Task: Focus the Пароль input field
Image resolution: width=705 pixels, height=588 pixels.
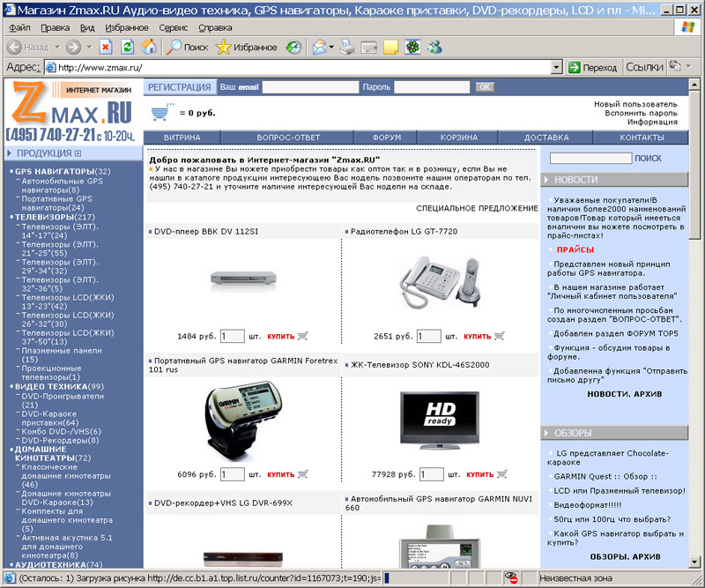Action: [x=432, y=87]
